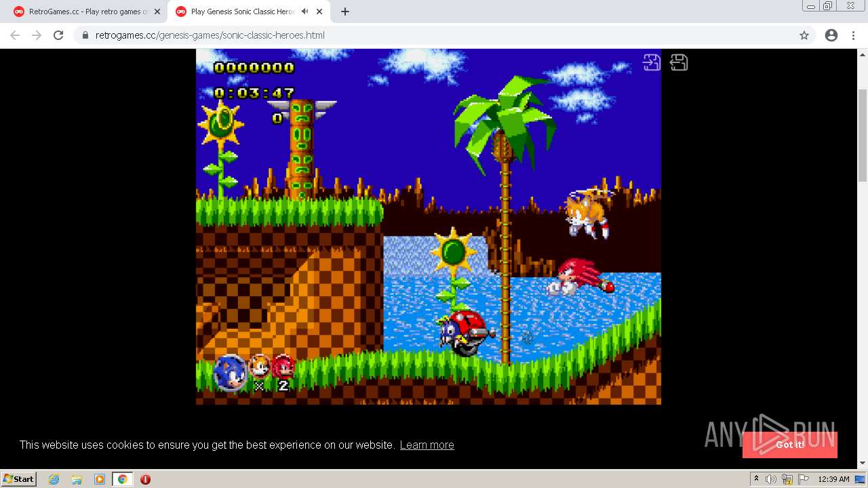Screen dimensions: 868x488
Task: Click the Motobug enemy in the game
Action: pos(467,332)
